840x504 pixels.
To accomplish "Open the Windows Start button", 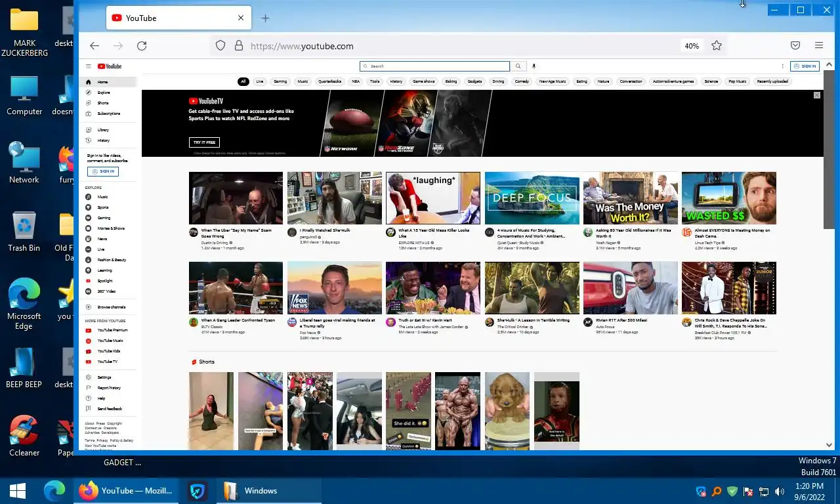I will point(18,491).
